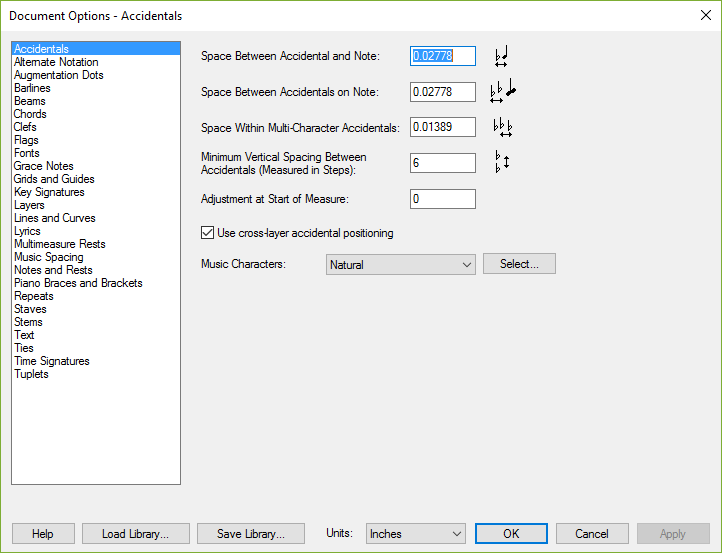Click the Save Library... button
This screenshot has height=553, width=722.
coord(251,534)
